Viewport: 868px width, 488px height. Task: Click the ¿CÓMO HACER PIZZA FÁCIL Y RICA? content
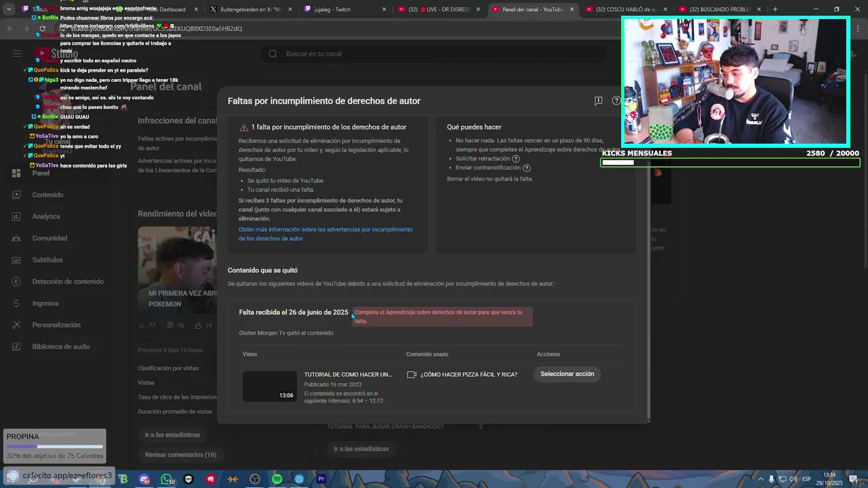469,374
